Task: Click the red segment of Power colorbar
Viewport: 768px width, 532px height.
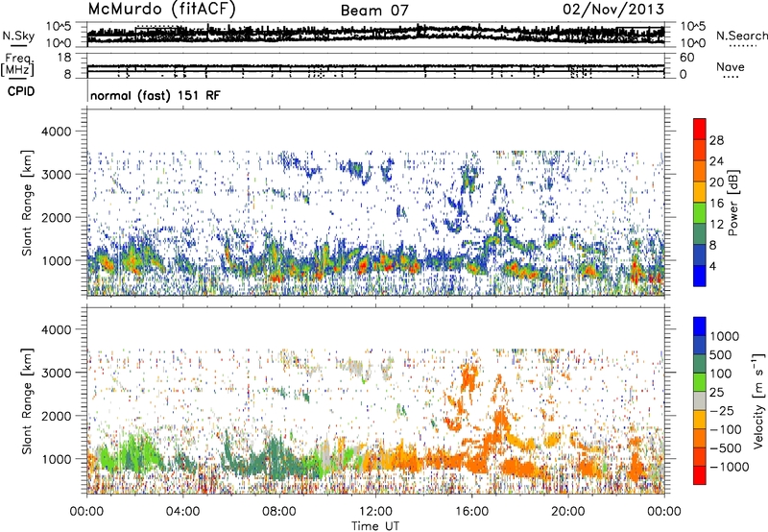Action: click(x=700, y=129)
